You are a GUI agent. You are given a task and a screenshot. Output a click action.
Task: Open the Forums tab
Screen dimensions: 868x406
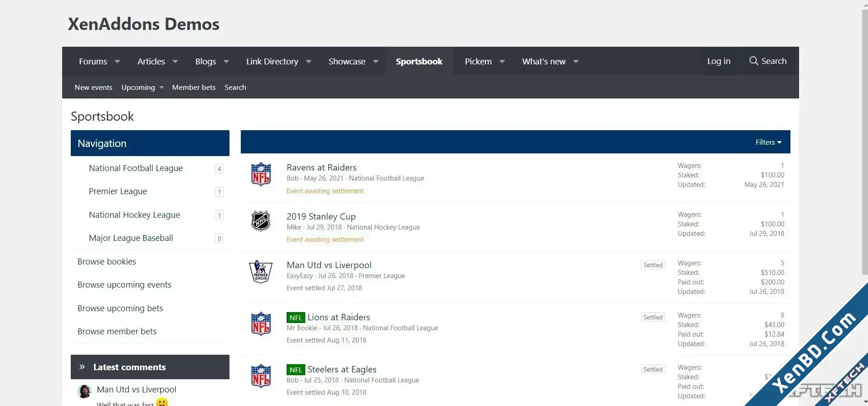coord(93,61)
